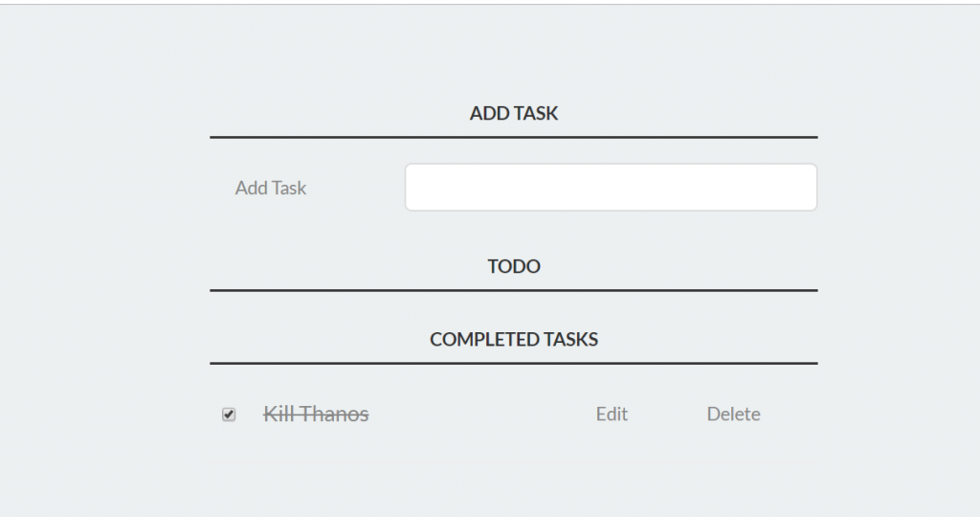Click the divider line under TODO
Screen dimensions: 980x517
[514, 290]
